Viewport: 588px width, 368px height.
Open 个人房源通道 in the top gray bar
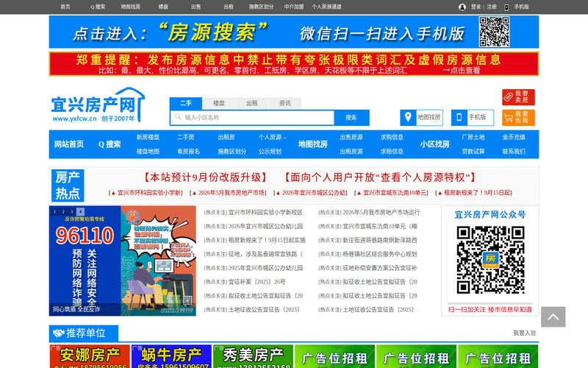pyautogui.click(x=326, y=7)
